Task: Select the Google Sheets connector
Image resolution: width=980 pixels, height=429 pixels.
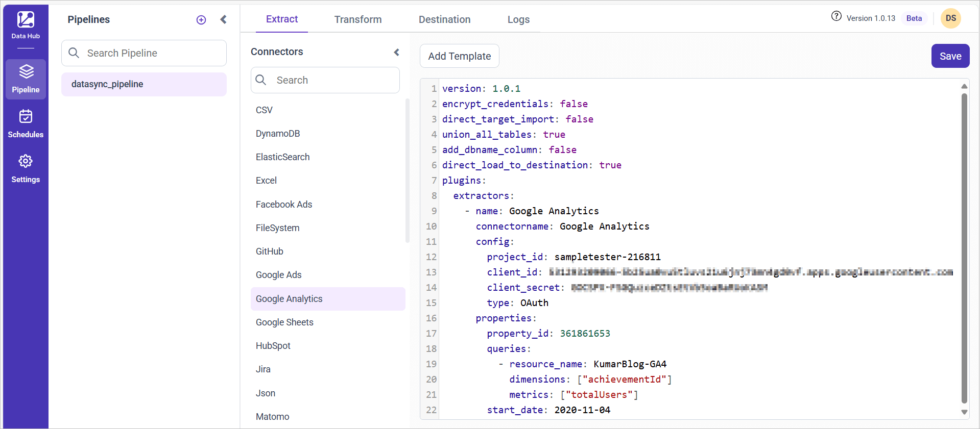Action: [328, 322]
